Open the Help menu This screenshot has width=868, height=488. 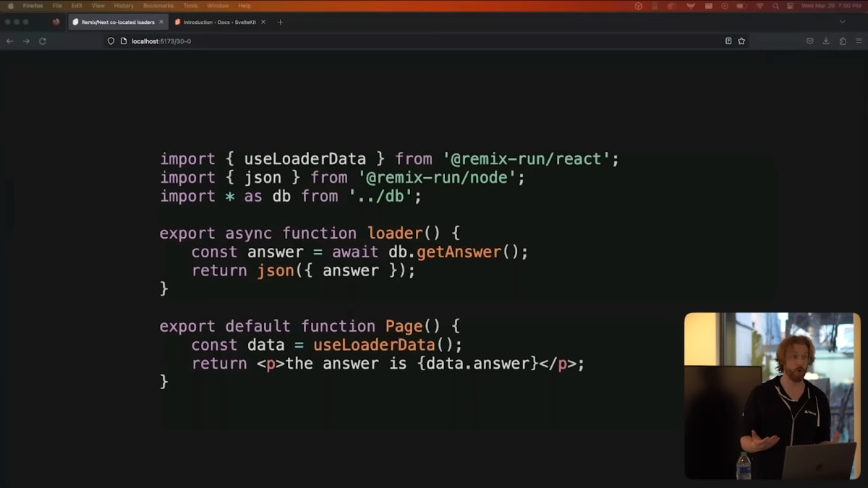click(244, 6)
